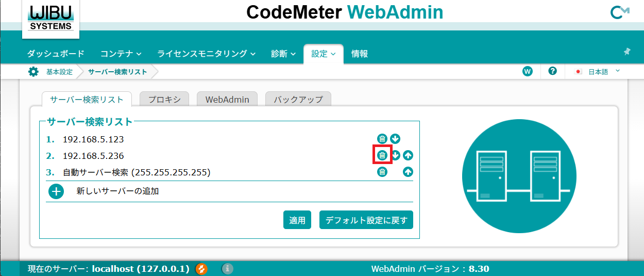The height and width of the screenshot is (276, 644).
Task: Expand the コンテナ menu
Action: [121, 54]
